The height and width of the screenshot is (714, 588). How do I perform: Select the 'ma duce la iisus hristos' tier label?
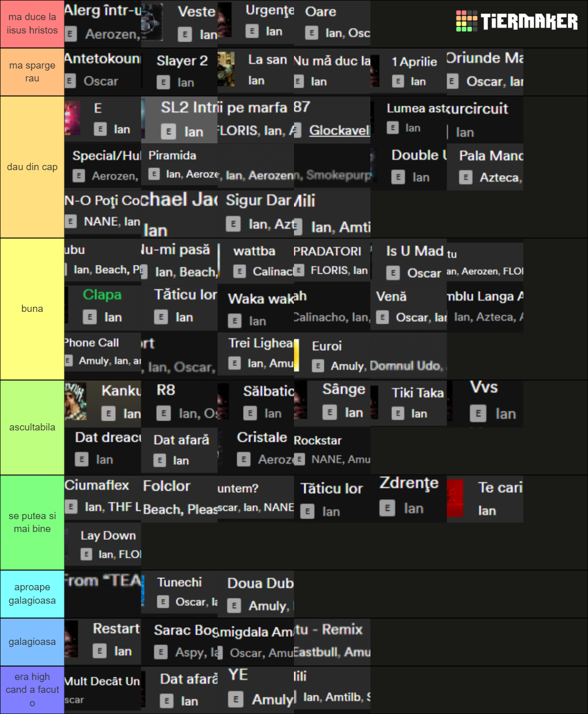32,24
